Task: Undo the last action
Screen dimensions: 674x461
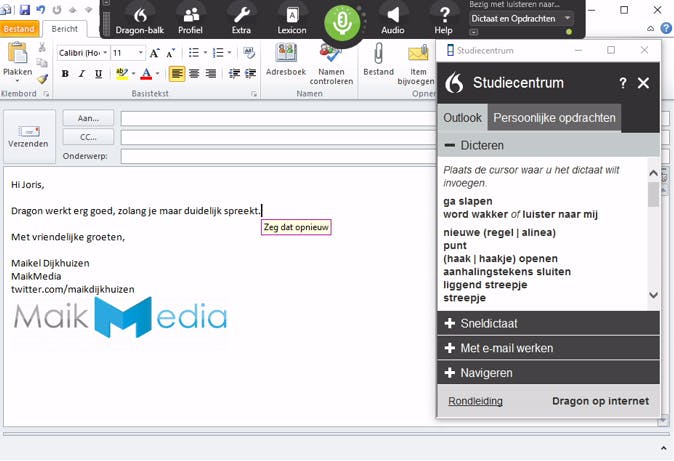Action: click(x=40, y=9)
